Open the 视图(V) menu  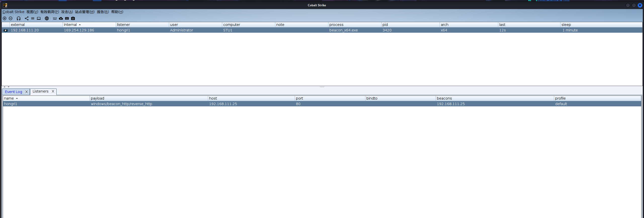pyautogui.click(x=32, y=12)
